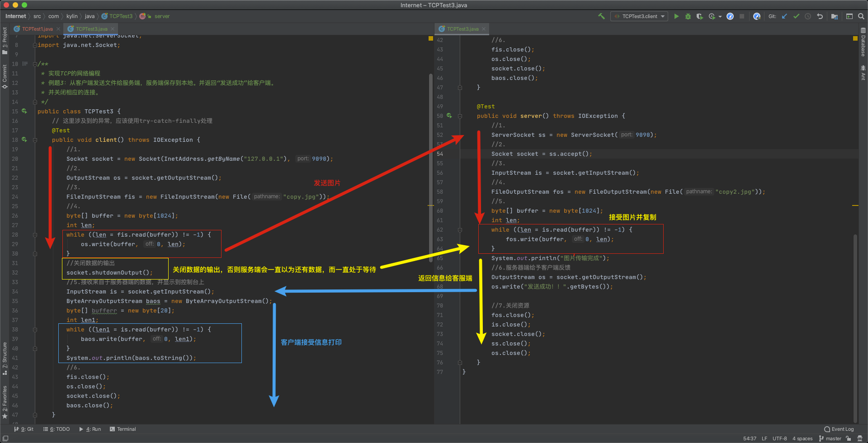Switch to the TCPTest1.java editor tab

tap(37, 29)
